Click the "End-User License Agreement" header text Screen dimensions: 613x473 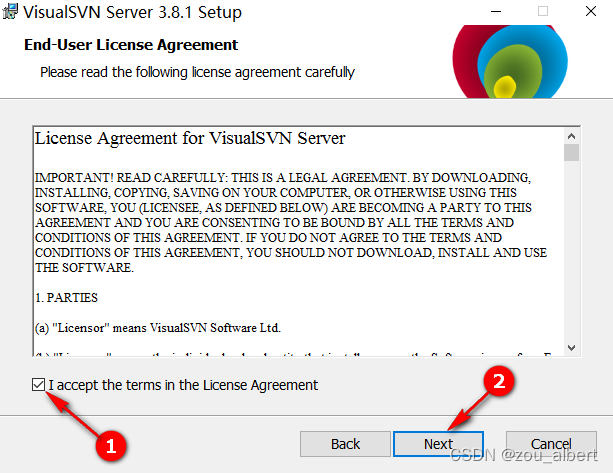point(131,45)
